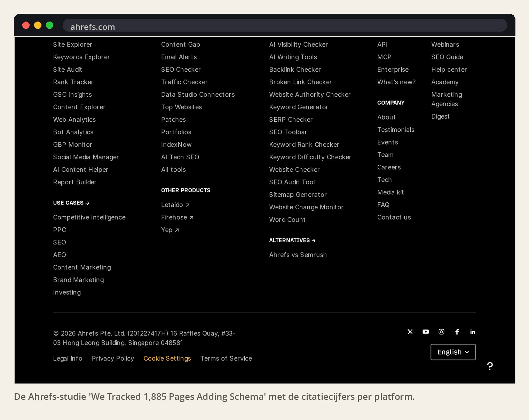Open Social Media Manager
This screenshot has width=529, height=420.
click(x=86, y=157)
